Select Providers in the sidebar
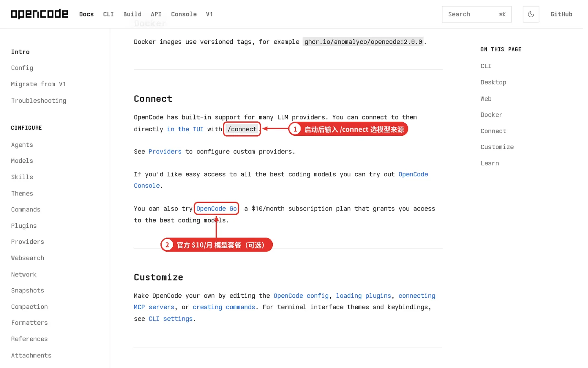Image resolution: width=588 pixels, height=368 pixels. (28, 242)
